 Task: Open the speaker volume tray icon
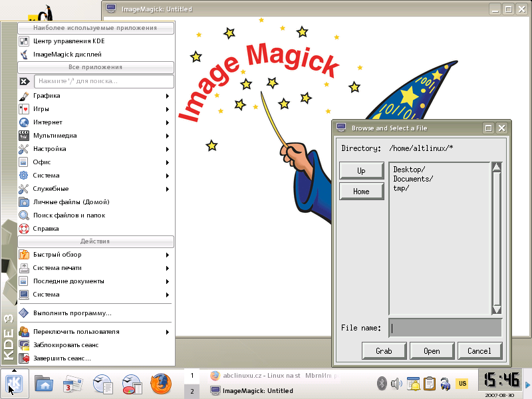coord(396,384)
